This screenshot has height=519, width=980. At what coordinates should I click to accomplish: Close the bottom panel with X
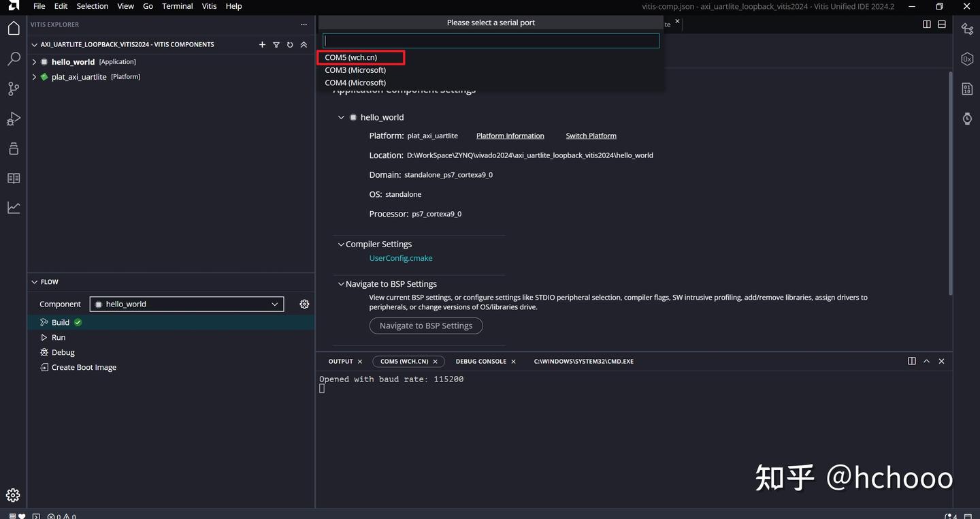point(942,361)
